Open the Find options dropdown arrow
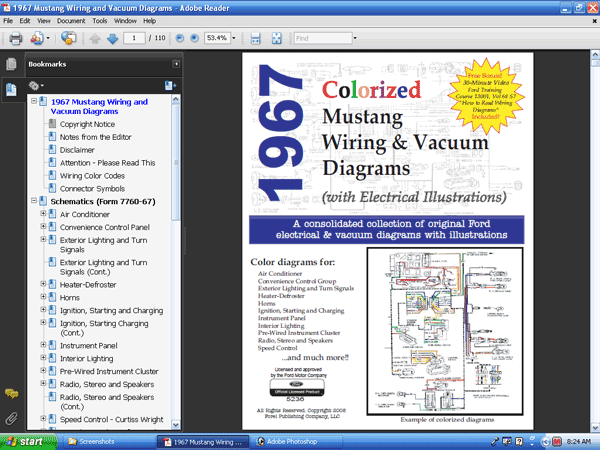The height and width of the screenshot is (450, 600). click(x=355, y=38)
